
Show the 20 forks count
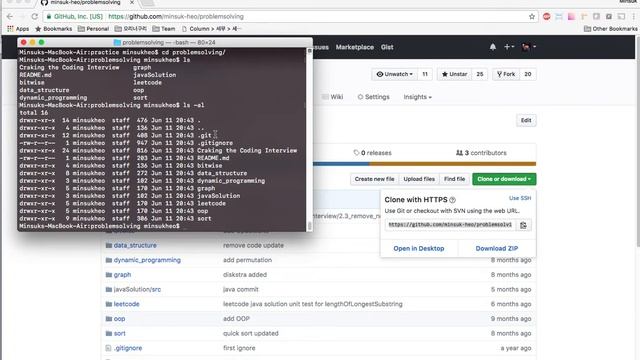528,74
